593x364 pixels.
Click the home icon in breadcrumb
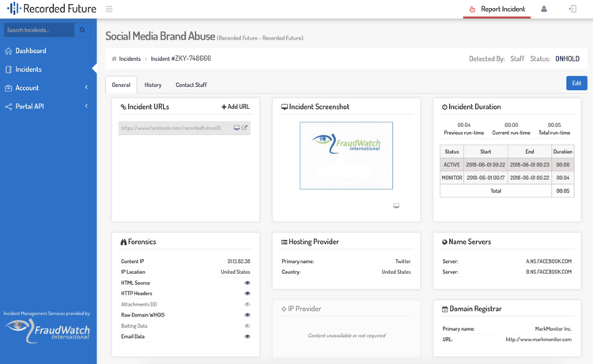click(114, 59)
